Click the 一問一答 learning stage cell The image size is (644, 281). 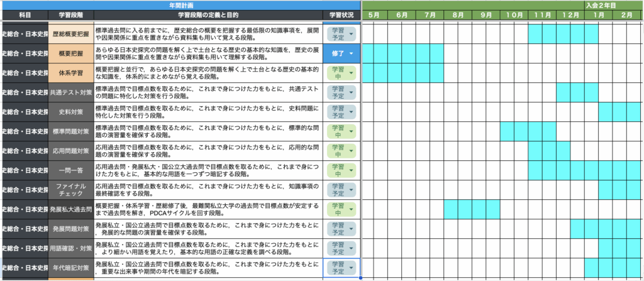pos(71,170)
